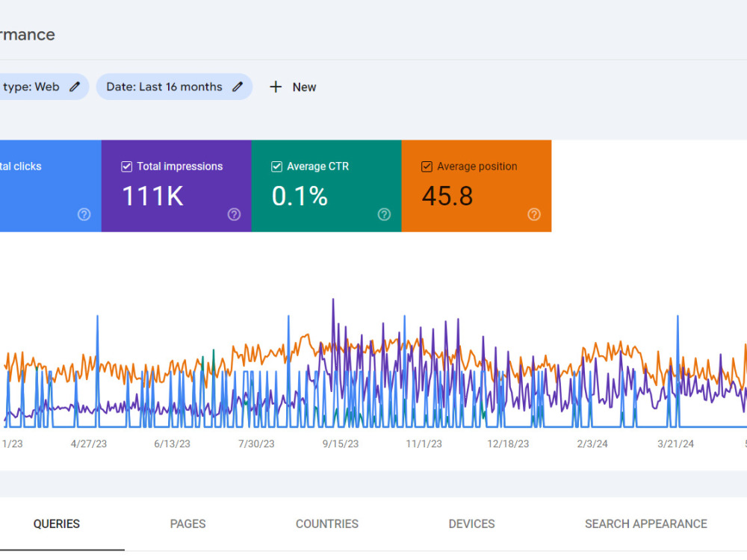Click the 2/3/24 date axis label

pos(592,444)
